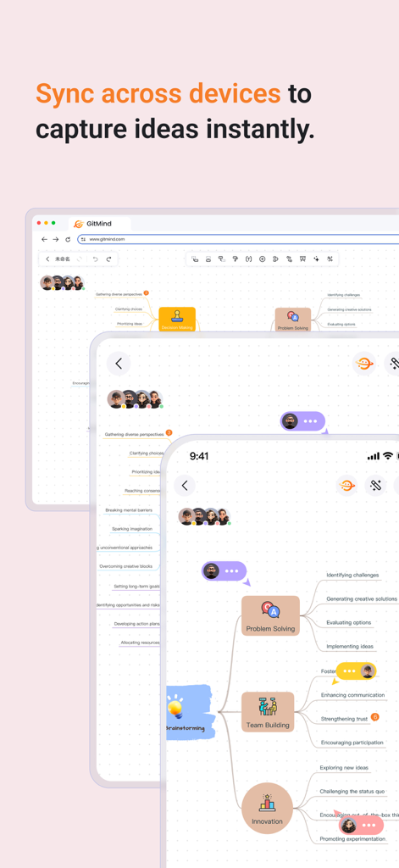
Task: Select Evaluating options in browser window
Action: pos(341,324)
